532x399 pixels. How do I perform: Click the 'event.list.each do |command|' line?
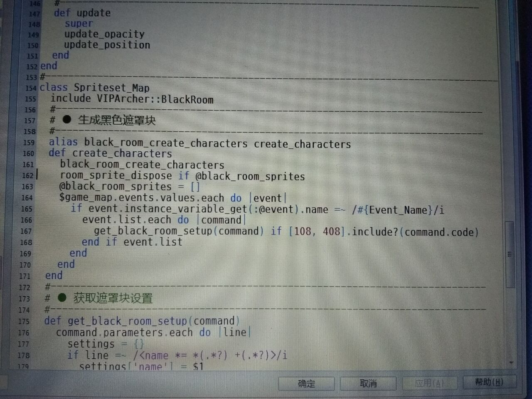click(164, 220)
